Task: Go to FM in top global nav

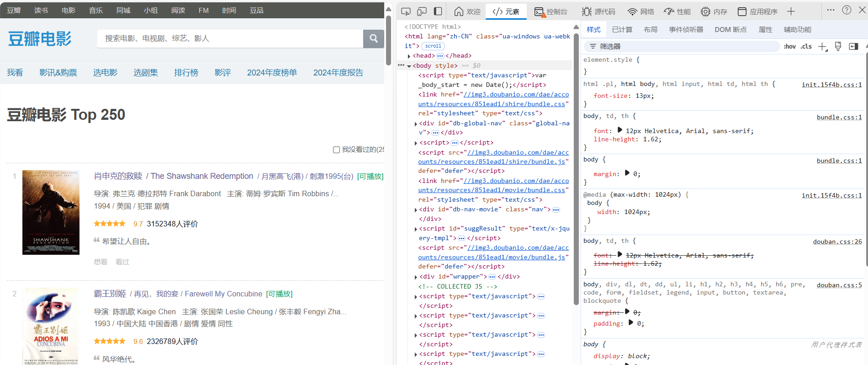Action: [204, 10]
